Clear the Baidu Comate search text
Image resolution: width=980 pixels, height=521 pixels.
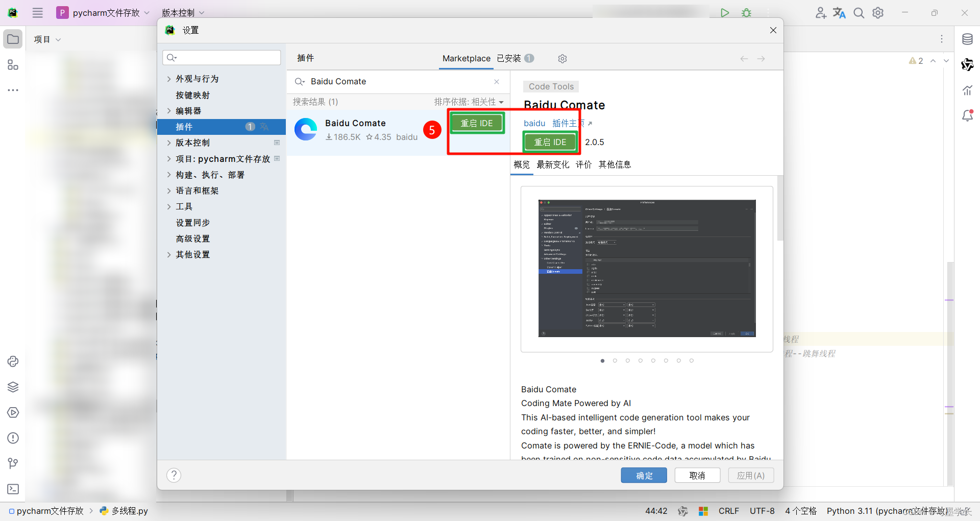pos(497,82)
